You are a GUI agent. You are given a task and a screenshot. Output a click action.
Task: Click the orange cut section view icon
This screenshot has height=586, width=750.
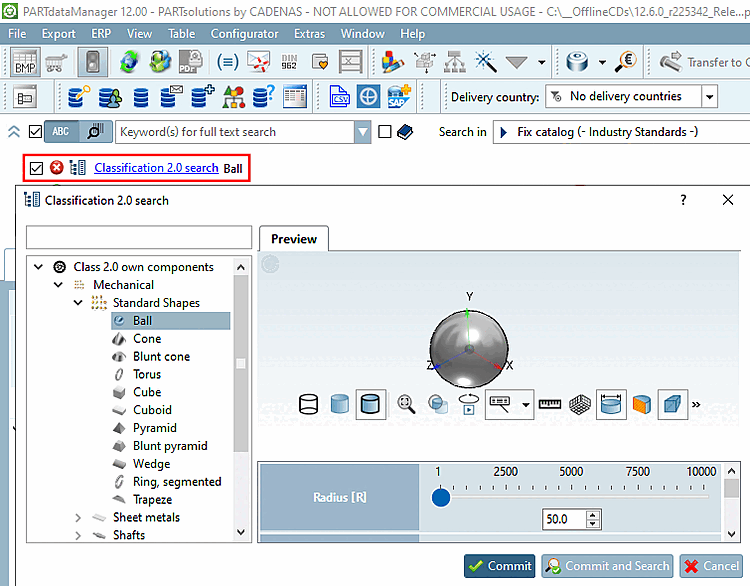[x=641, y=404]
